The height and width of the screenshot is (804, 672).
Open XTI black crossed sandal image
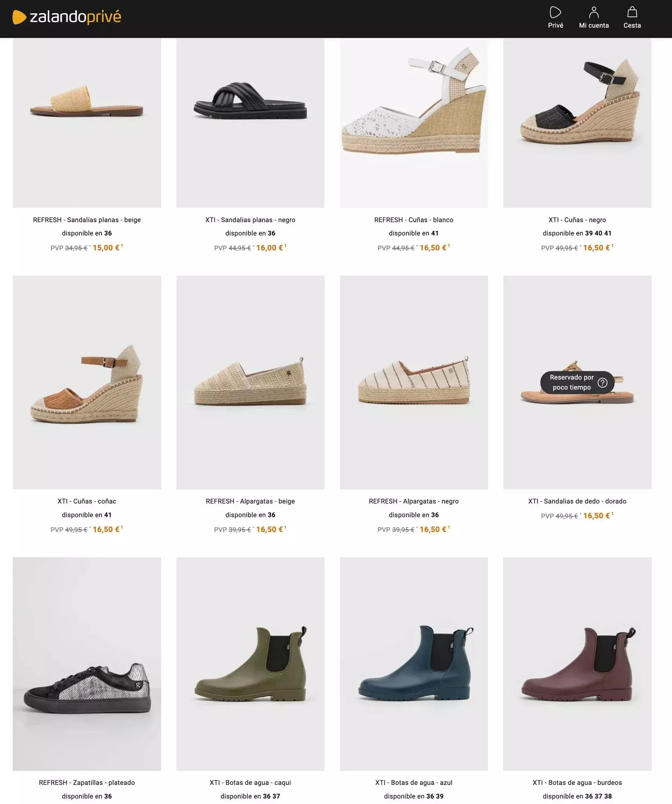250,123
